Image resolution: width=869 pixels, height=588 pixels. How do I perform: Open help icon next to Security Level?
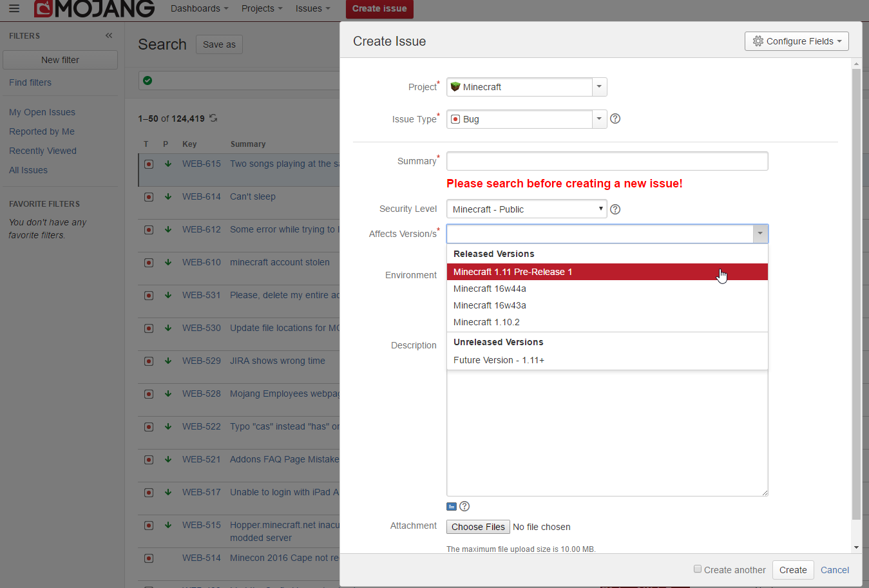coord(615,209)
